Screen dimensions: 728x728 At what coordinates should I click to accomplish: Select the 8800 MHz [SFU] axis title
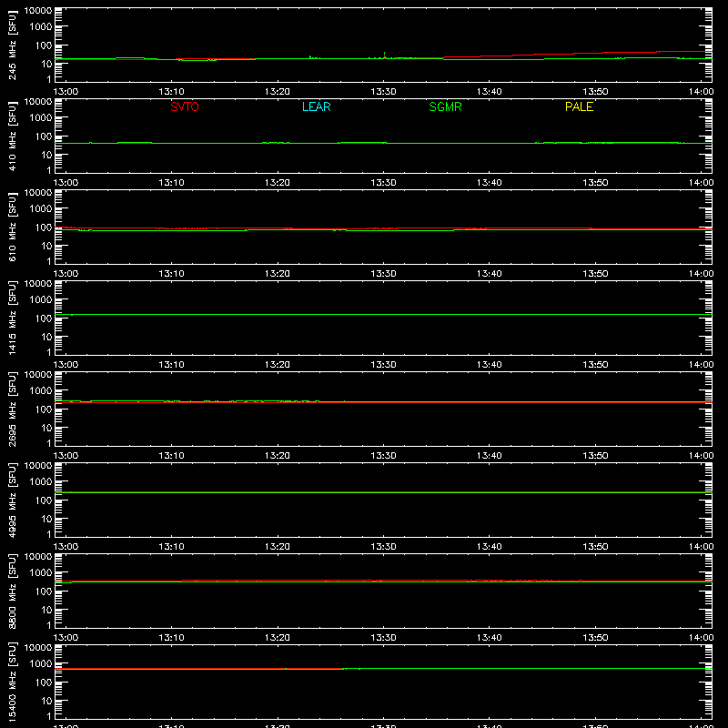13,591
